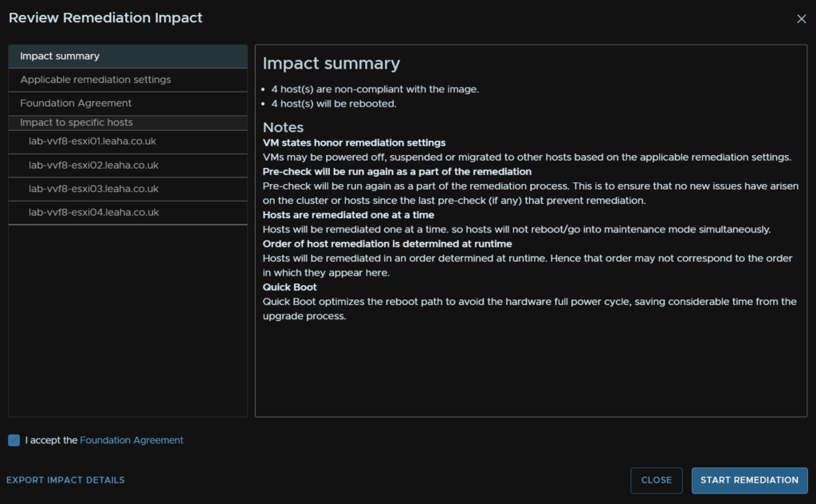The image size is (816, 504).
Task: Click the Close button
Action: 657,480
